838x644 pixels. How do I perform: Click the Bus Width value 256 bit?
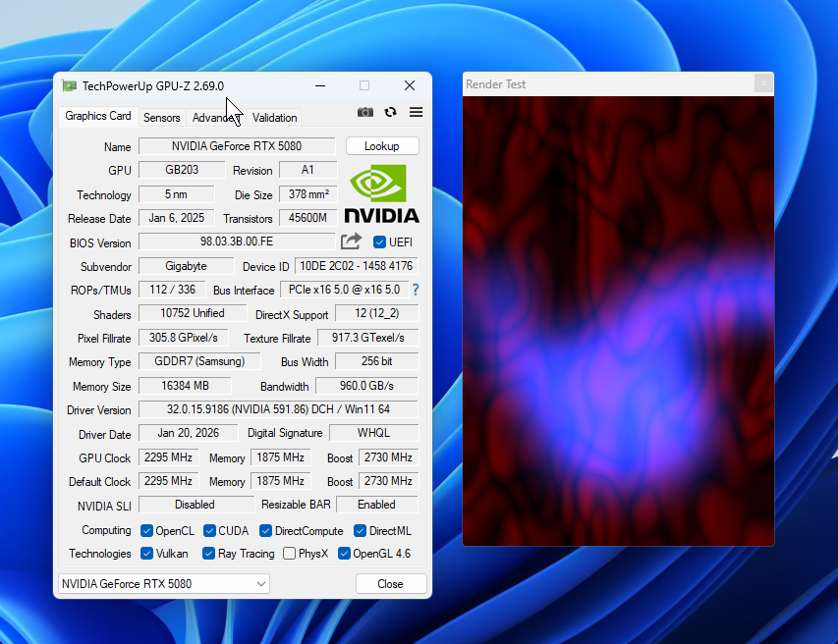click(377, 361)
